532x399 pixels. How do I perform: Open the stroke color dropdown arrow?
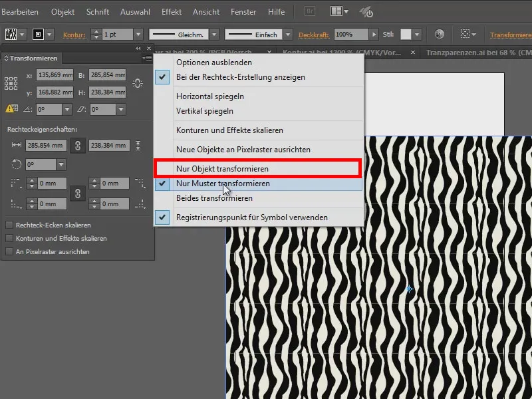pos(49,35)
